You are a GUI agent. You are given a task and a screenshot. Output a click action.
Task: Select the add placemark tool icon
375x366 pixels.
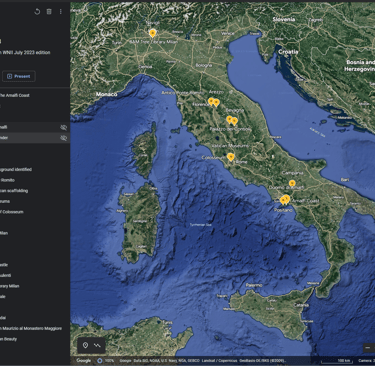coord(85,345)
